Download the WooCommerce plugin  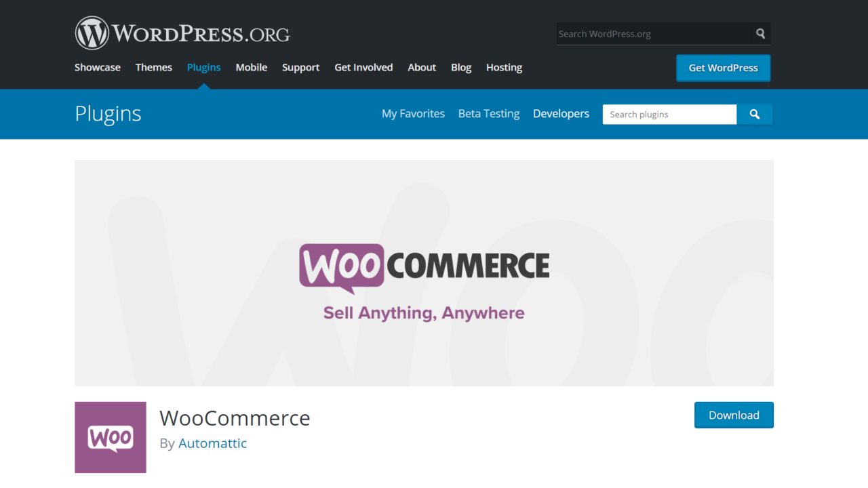[734, 415]
